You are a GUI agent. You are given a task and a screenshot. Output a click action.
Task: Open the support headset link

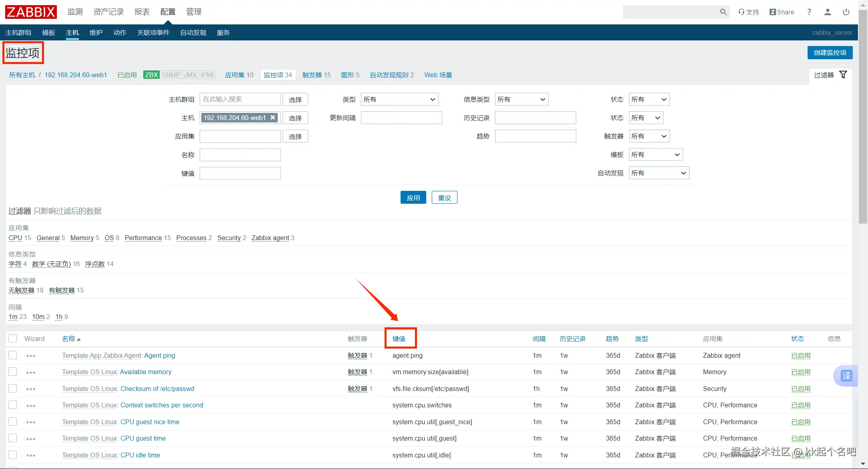[748, 12]
